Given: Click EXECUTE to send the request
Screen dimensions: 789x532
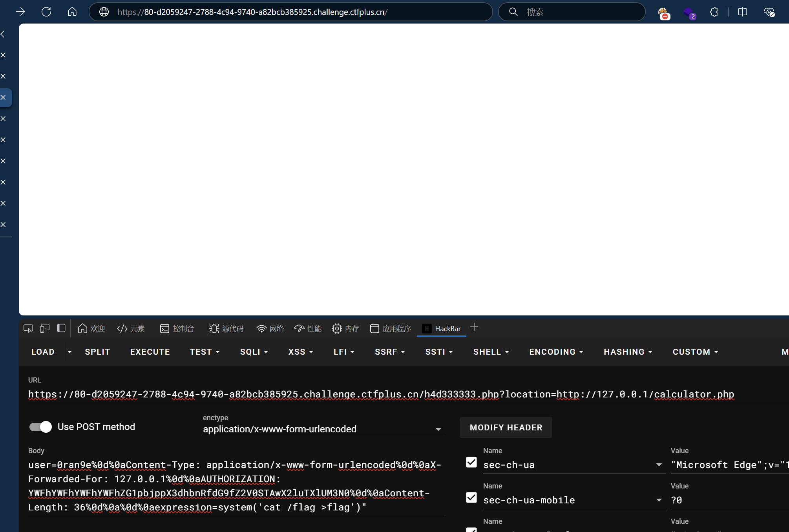Looking at the screenshot, I should [x=150, y=352].
